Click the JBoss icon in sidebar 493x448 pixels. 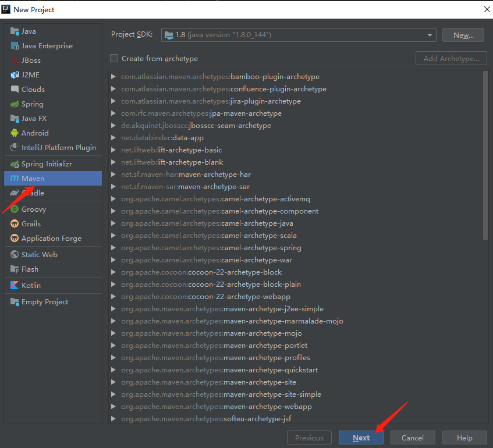[15, 60]
